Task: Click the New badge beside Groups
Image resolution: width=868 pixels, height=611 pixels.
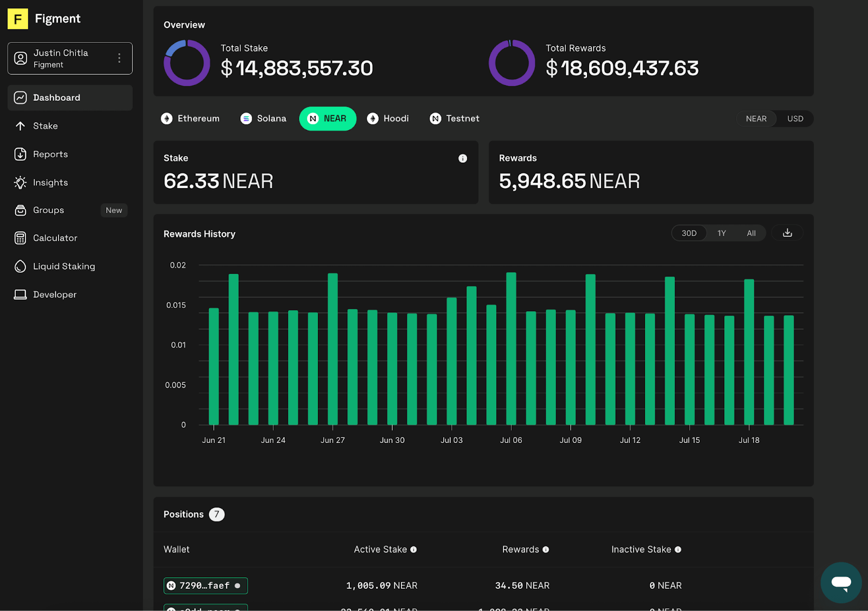Action: (x=114, y=210)
